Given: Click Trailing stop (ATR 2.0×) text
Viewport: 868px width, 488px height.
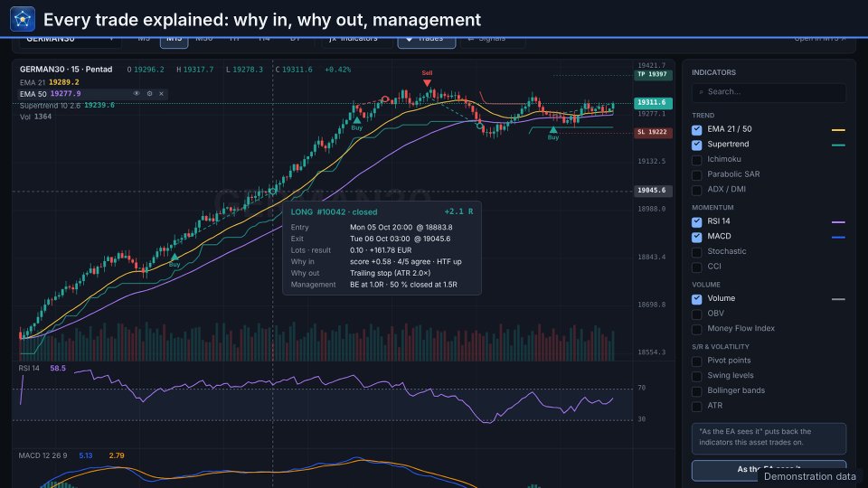Looking at the screenshot, I should tap(391, 273).
